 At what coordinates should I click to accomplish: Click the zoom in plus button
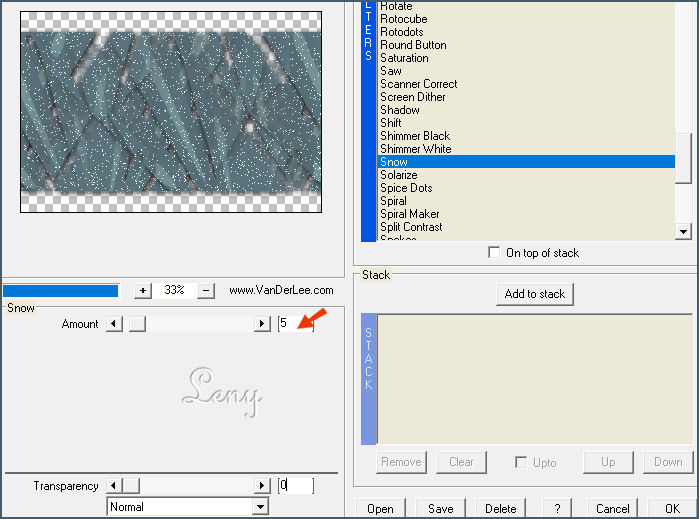(x=143, y=290)
